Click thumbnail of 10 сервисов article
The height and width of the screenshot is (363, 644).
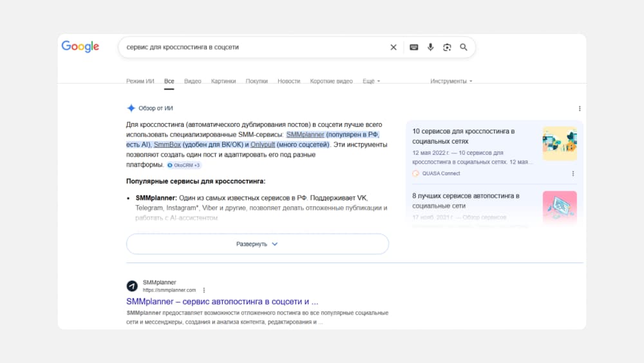[560, 144]
